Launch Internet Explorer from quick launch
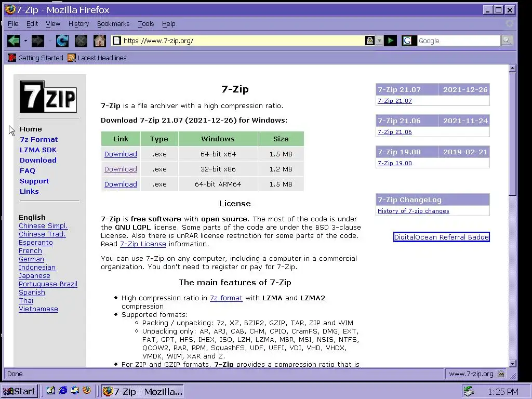532x399 pixels. [63, 391]
